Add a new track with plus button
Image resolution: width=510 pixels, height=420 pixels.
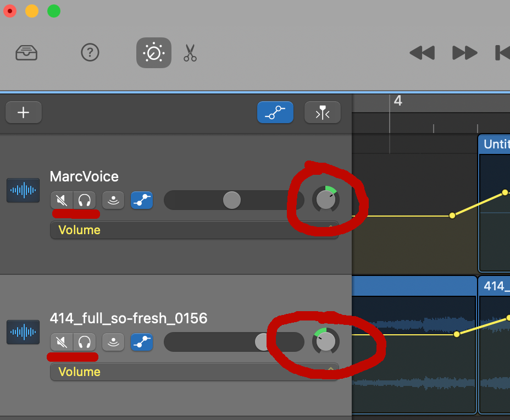pyautogui.click(x=24, y=113)
